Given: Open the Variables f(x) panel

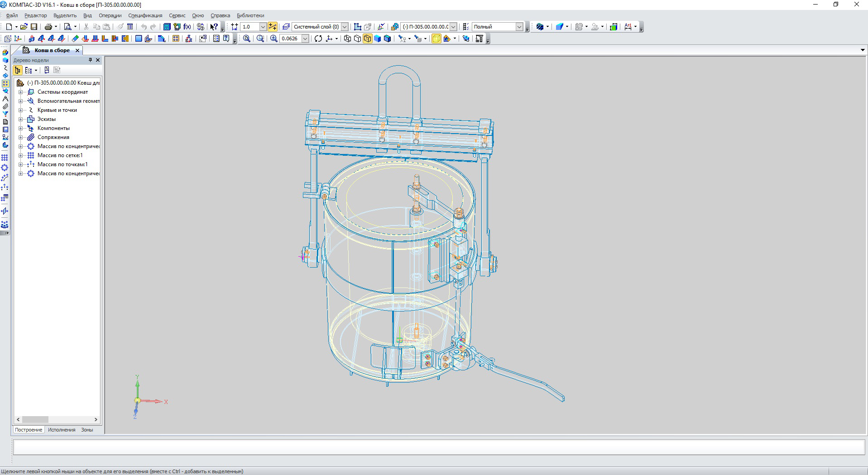Looking at the screenshot, I should [187, 27].
